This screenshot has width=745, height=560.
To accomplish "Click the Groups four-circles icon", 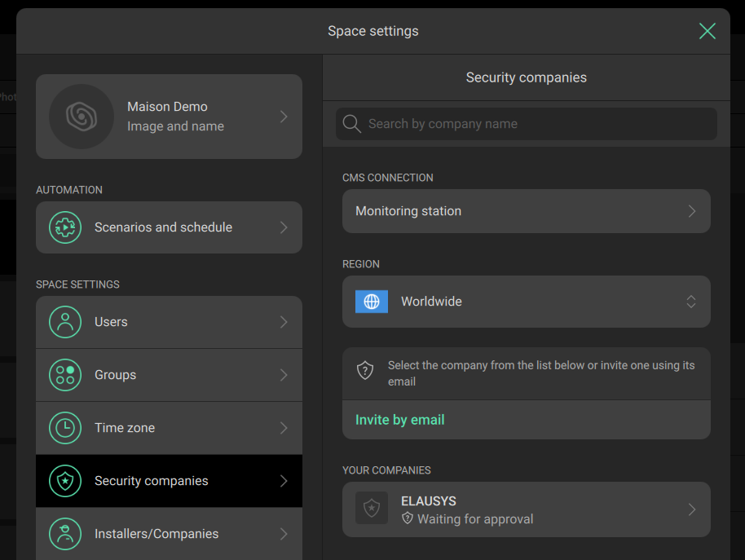I will pyautogui.click(x=65, y=375).
